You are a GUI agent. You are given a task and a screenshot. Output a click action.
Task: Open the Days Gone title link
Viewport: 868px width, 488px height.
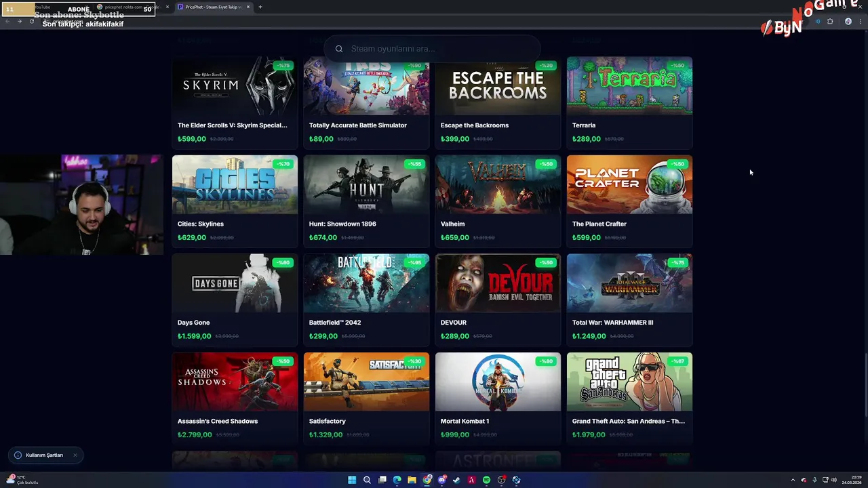[x=194, y=323]
